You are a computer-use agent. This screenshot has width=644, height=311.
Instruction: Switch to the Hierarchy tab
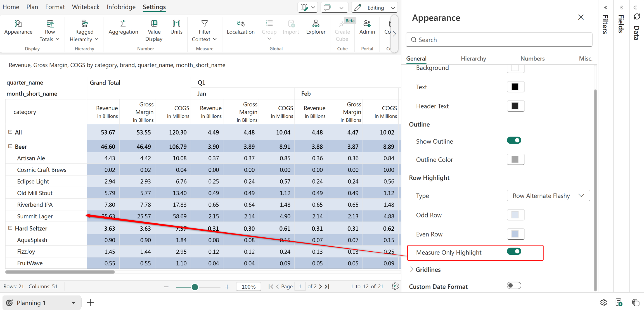click(473, 59)
